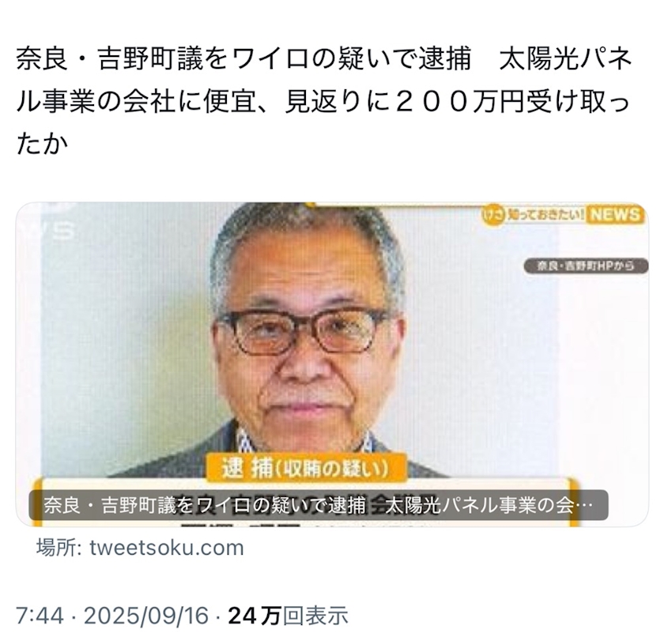Click the bold 24万 view number

pyautogui.click(x=255, y=616)
